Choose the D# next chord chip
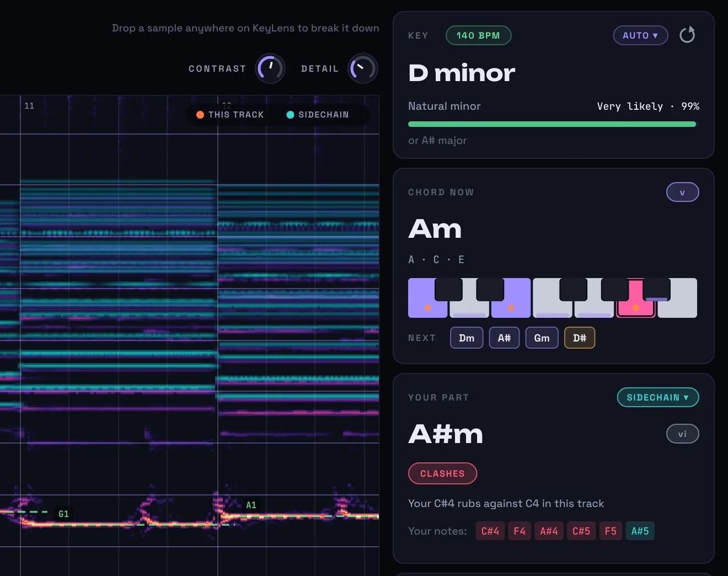This screenshot has height=576, width=728. [580, 338]
